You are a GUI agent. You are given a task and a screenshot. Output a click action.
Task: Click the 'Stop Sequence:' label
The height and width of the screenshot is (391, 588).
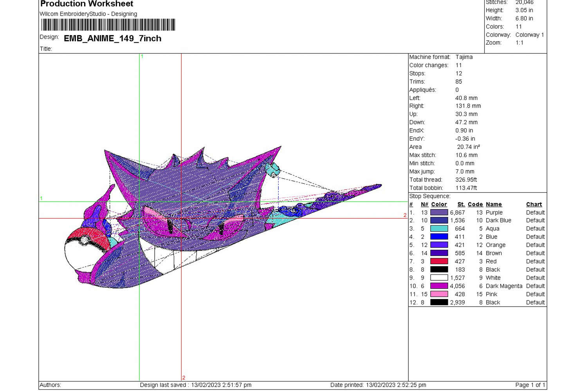(x=430, y=196)
